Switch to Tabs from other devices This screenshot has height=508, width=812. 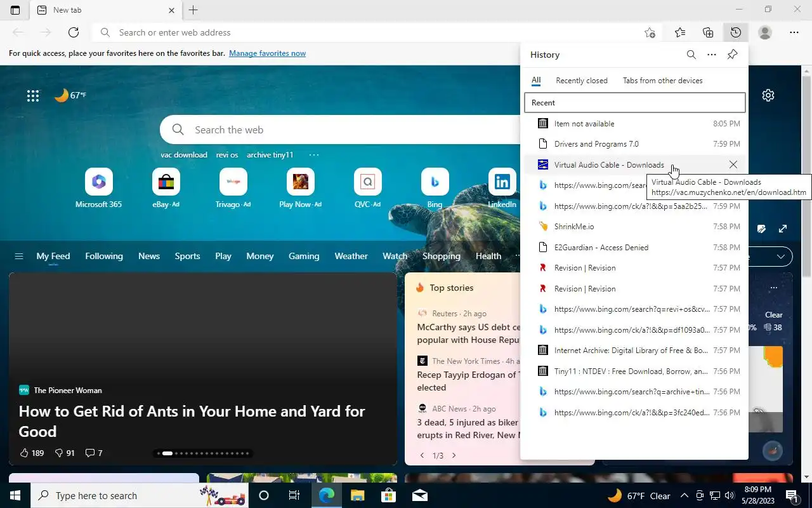663,81
